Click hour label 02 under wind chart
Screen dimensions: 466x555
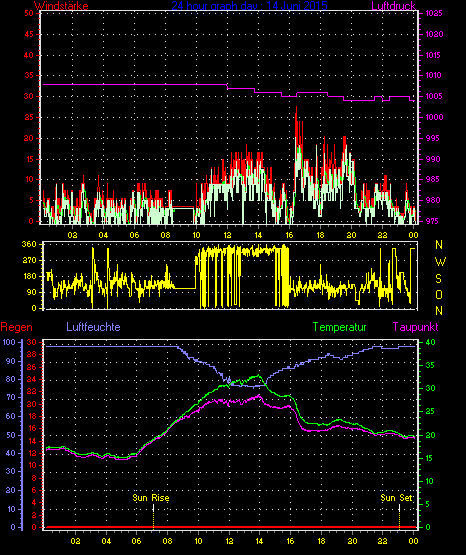point(72,235)
